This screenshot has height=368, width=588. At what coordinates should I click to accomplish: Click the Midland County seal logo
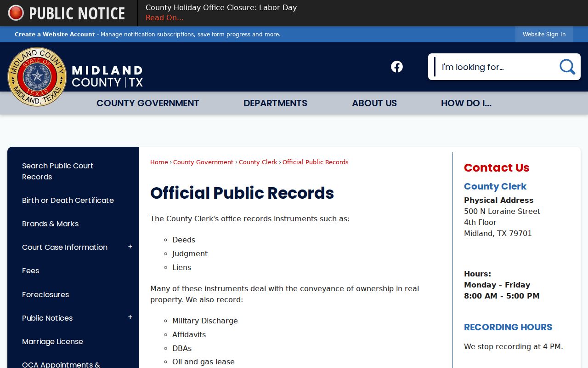(x=37, y=77)
